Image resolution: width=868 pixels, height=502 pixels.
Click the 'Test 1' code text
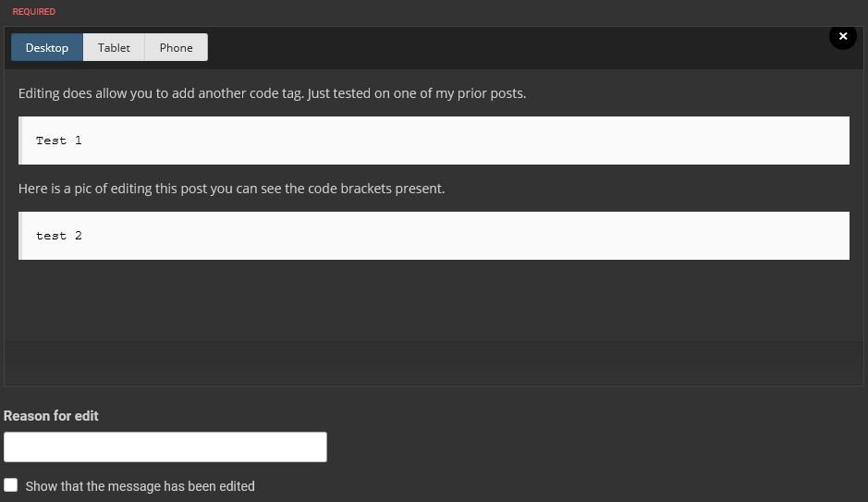[58, 141]
